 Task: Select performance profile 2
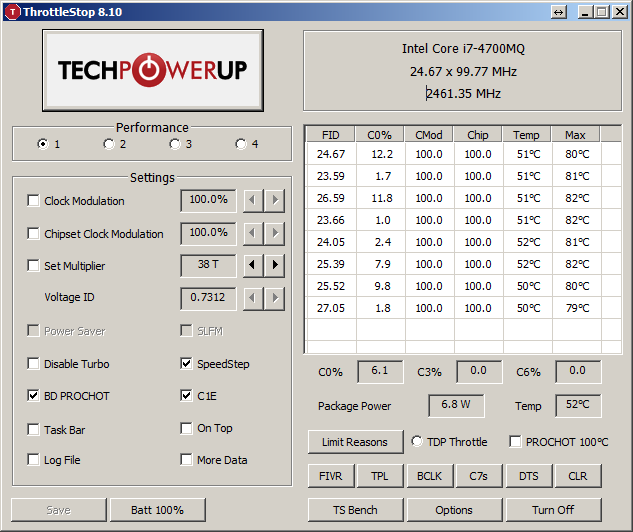[x=109, y=144]
